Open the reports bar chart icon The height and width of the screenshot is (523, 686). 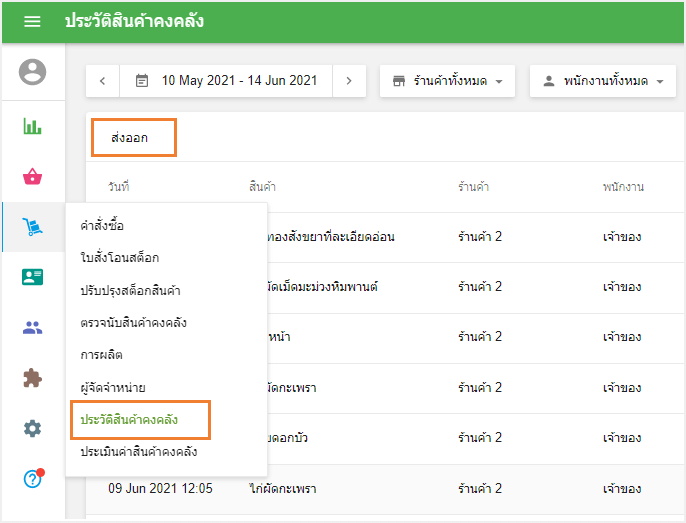tap(32, 126)
